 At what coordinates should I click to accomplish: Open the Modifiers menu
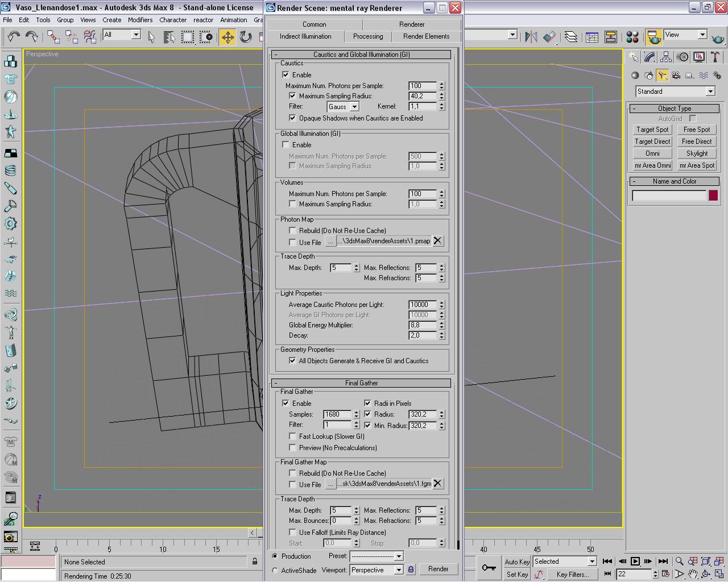[140, 20]
